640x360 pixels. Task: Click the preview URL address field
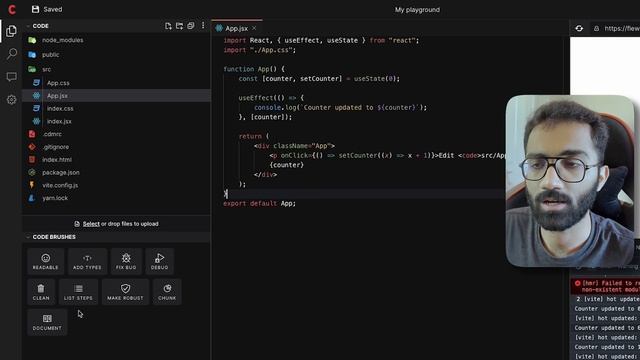(622, 28)
